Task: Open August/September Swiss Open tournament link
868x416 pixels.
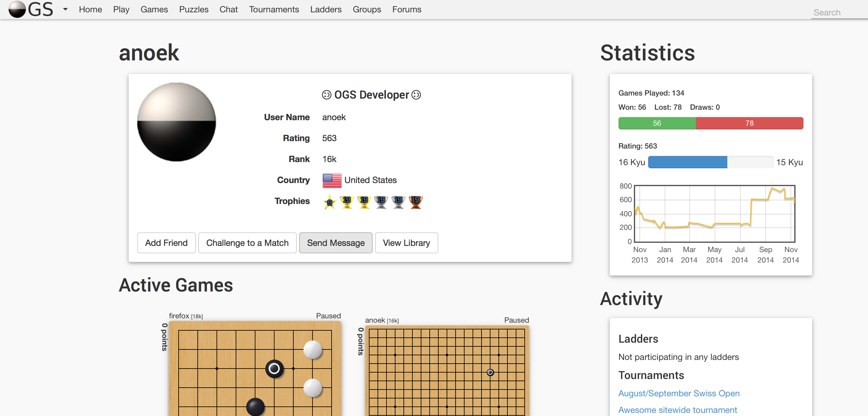Action: (x=679, y=393)
